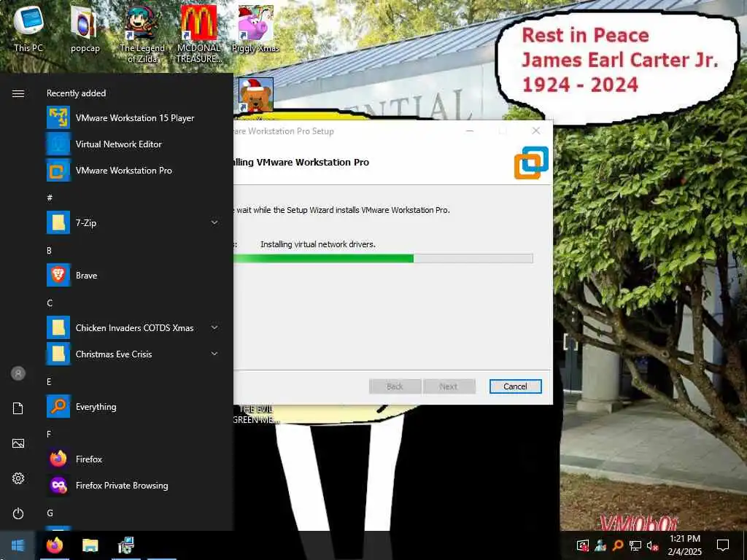747x560 pixels.
Task: Click the 'G' letter group header
Action: (x=50, y=513)
